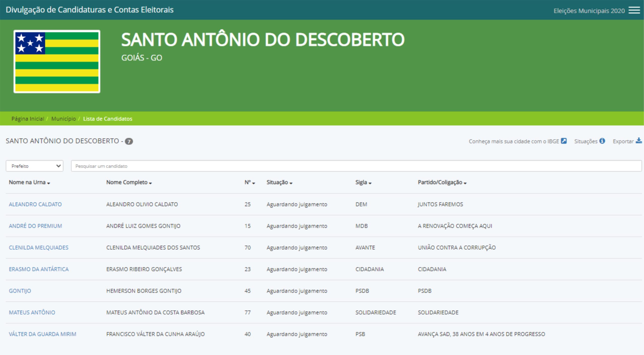Click the SANTO ANTÔNIO DO DESCOBERTO banner heading
This screenshot has width=644, height=355.
263,39
